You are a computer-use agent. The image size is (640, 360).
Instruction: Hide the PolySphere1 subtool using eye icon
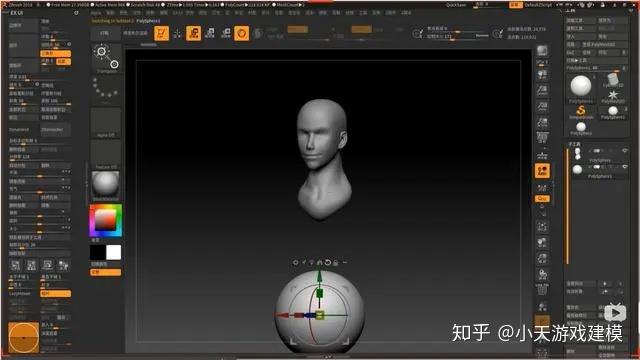tap(624, 167)
